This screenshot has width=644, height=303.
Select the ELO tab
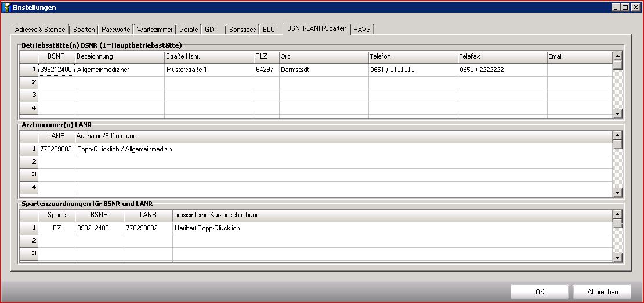click(x=269, y=30)
